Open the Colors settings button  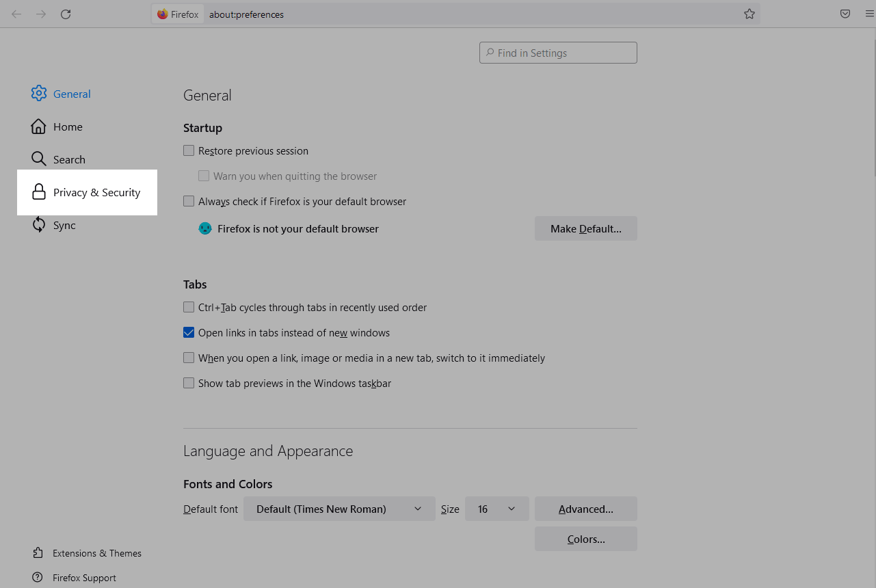[585, 539]
